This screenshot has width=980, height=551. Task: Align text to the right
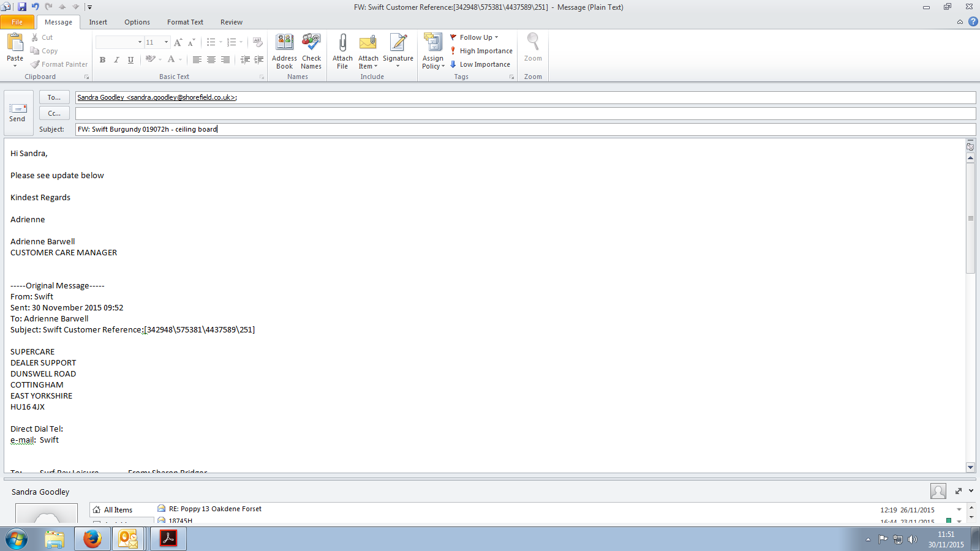(225, 59)
